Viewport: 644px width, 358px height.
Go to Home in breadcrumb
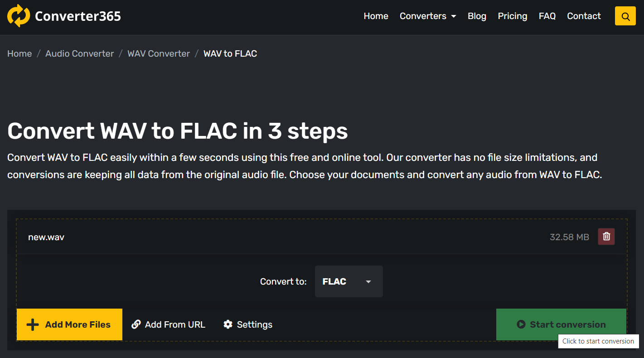tap(19, 53)
